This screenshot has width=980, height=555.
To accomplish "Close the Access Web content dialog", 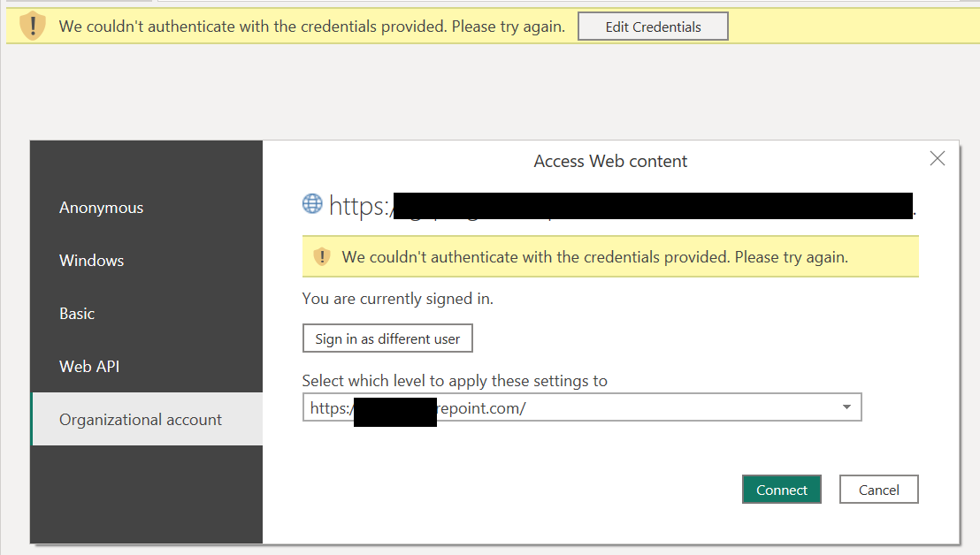I will click(937, 158).
